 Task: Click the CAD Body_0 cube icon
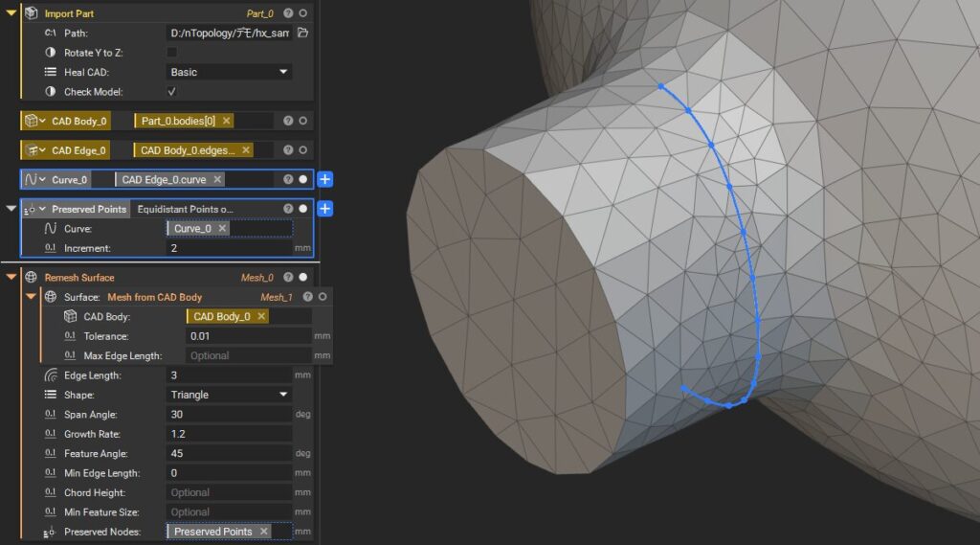point(32,121)
